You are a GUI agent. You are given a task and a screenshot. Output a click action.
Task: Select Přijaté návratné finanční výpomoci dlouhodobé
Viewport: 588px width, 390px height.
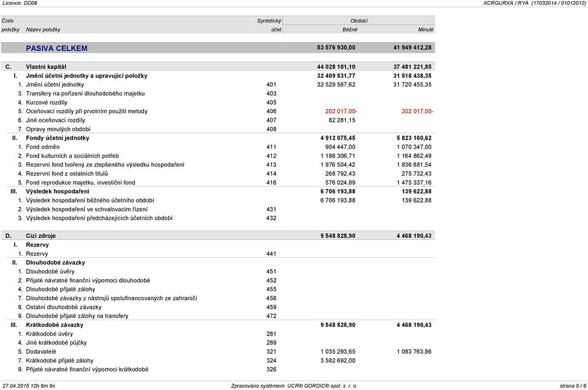pos(88,280)
